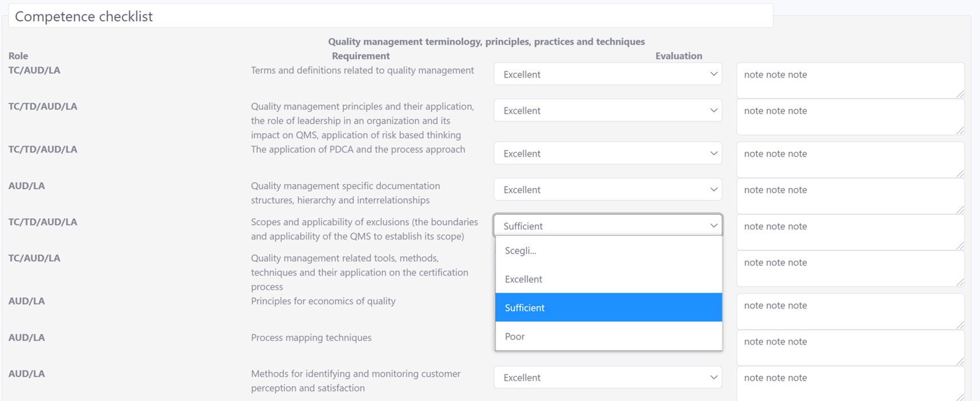Viewport: 980px width, 401px height.
Task: Open the evaluation dropdown for Terms and definitions
Action: pos(607,74)
